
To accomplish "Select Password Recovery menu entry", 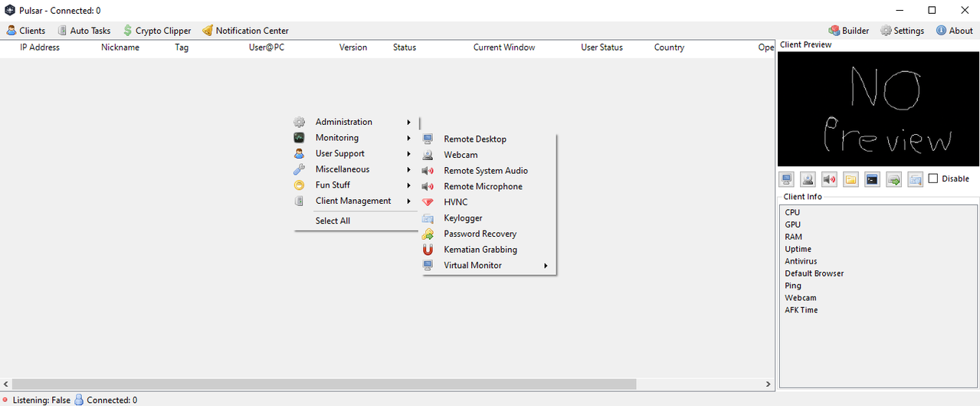I will [x=488, y=234].
